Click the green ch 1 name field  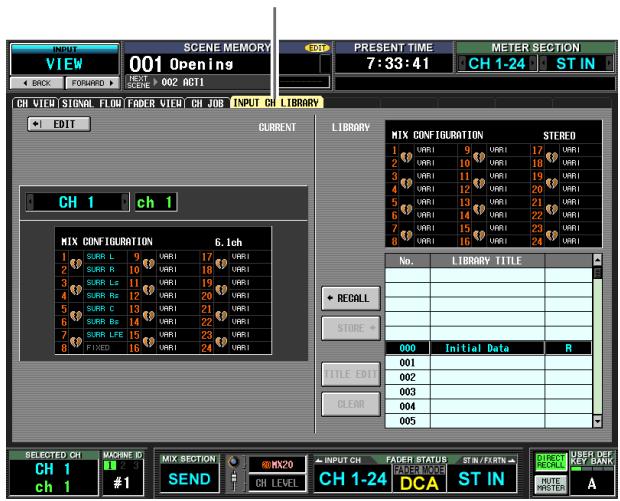pos(156,202)
